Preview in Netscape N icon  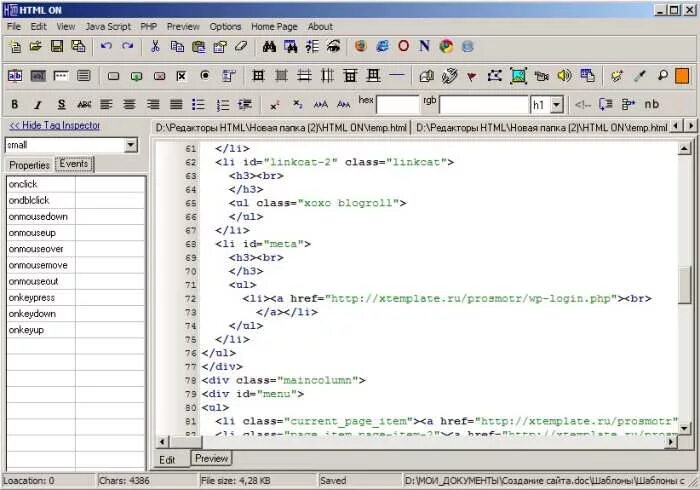coord(425,46)
